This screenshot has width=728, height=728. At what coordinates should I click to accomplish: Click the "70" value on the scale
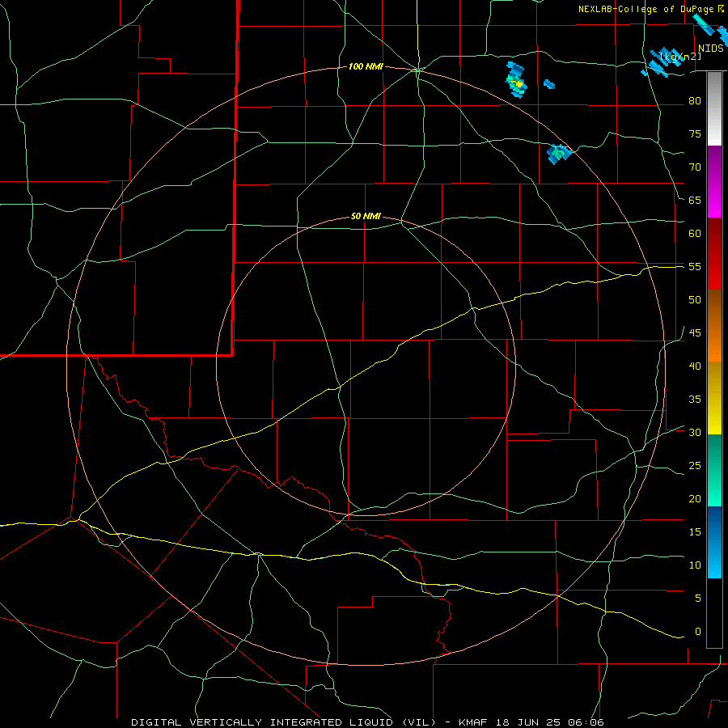click(x=695, y=167)
